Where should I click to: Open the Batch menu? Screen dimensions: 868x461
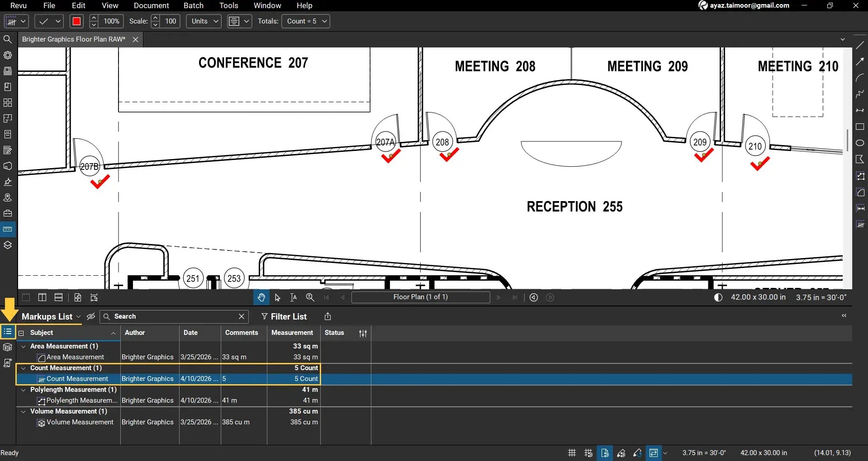tap(193, 5)
